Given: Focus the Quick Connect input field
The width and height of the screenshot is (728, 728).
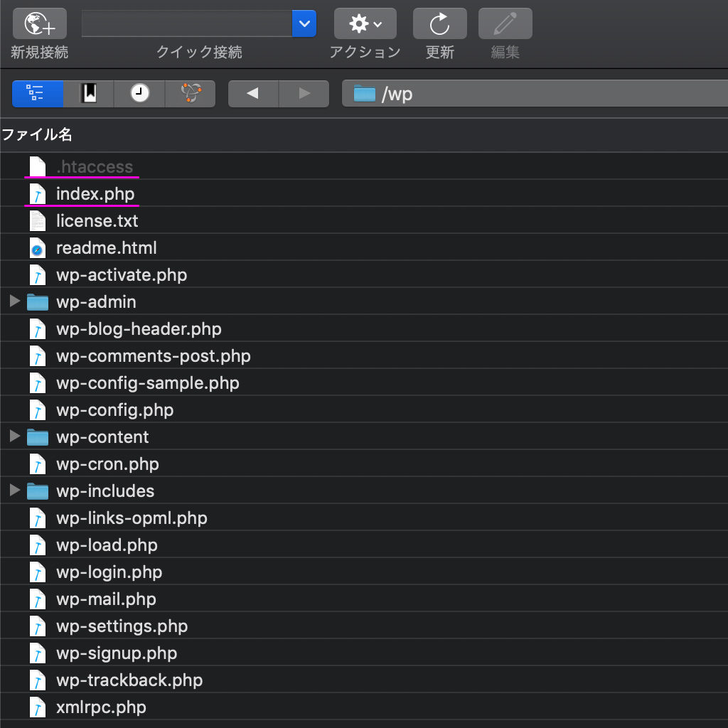Looking at the screenshot, I should [187, 23].
